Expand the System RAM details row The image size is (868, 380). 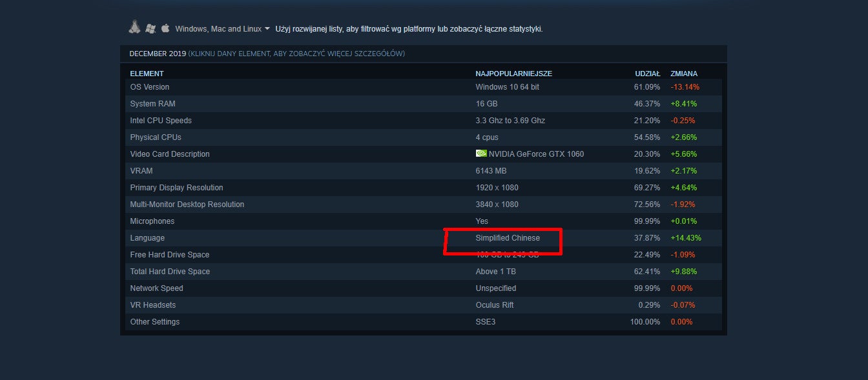pos(424,104)
